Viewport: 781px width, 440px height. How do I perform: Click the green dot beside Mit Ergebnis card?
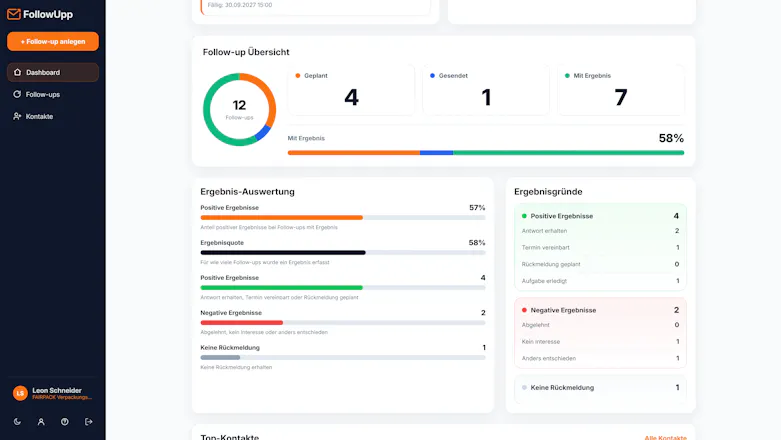pyautogui.click(x=567, y=76)
